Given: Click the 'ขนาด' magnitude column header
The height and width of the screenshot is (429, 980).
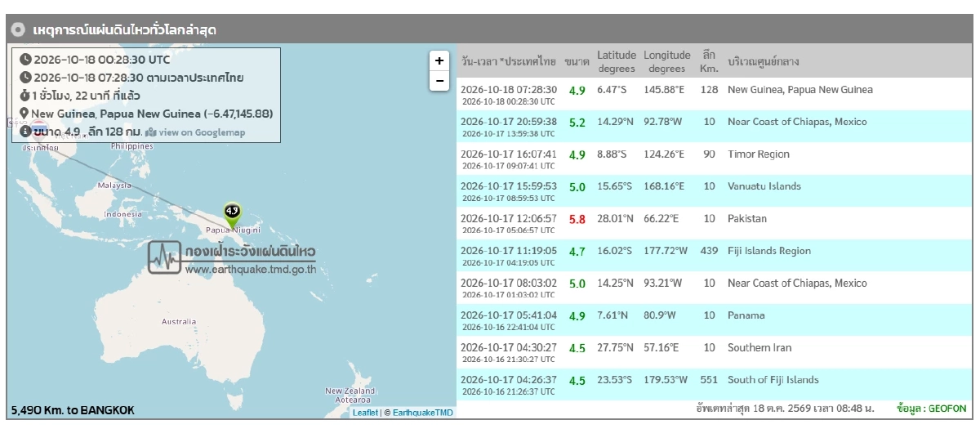Looking at the screenshot, I should coord(577,61).
